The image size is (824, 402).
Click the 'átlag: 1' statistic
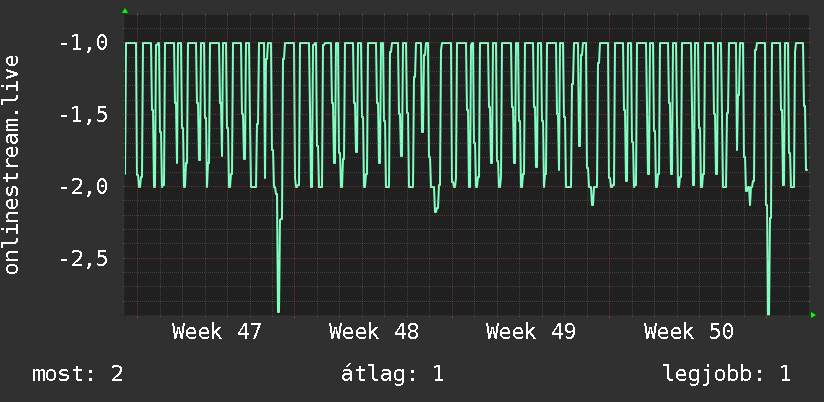tap(392, 374)
